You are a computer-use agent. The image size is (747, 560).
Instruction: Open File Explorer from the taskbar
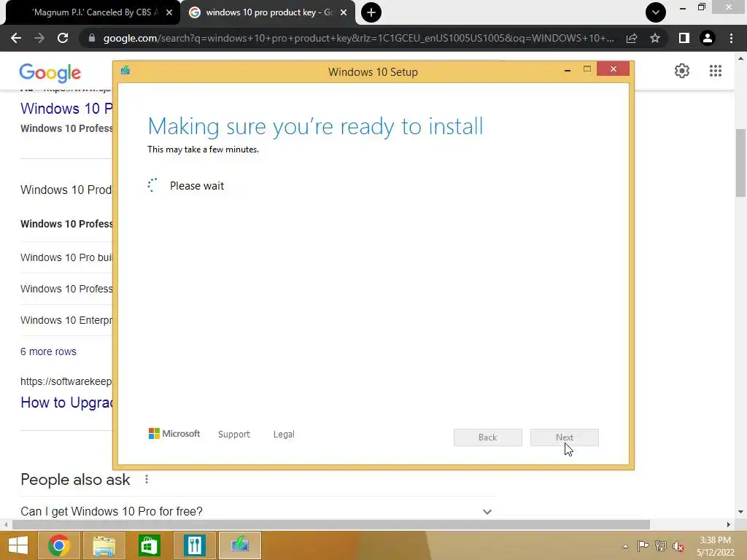coord(104,545)
